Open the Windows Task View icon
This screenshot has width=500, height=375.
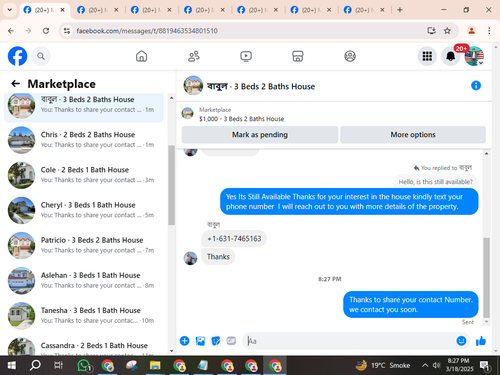pos(58,366)
